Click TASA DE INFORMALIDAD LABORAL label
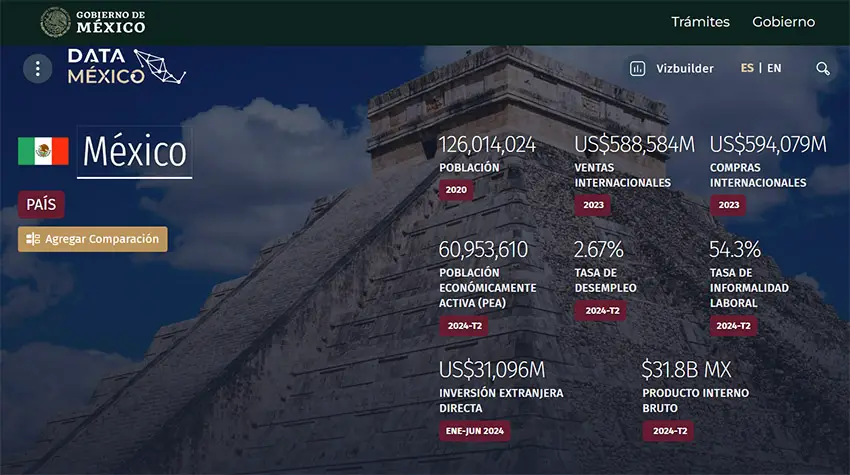Viewport: 850px width, 475px height. (x=749, y=288)
